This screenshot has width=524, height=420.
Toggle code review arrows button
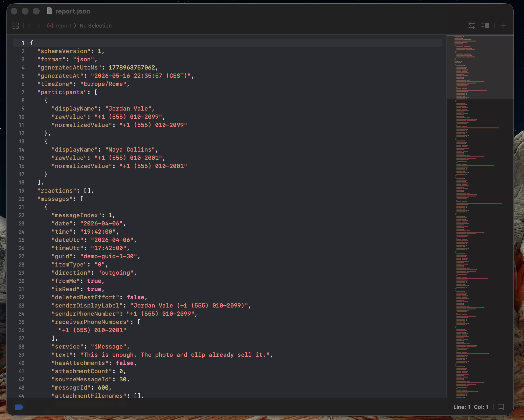pyautogui.click(x=471, y=26)
